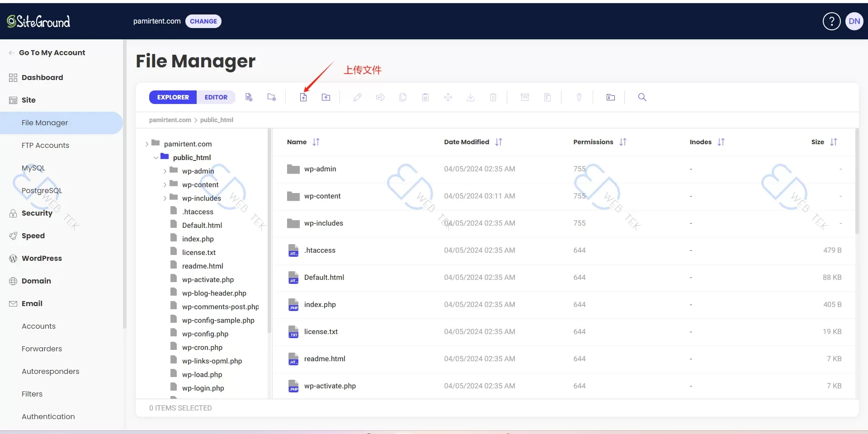Expand the wp-content tree folder
The width and height of the screenshot is (868, 434).
pos(165,185)
